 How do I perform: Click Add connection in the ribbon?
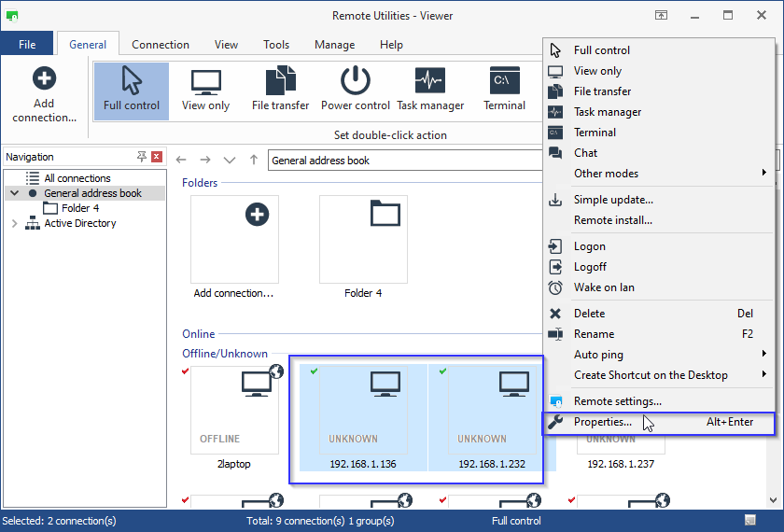[x=44, y=94]
